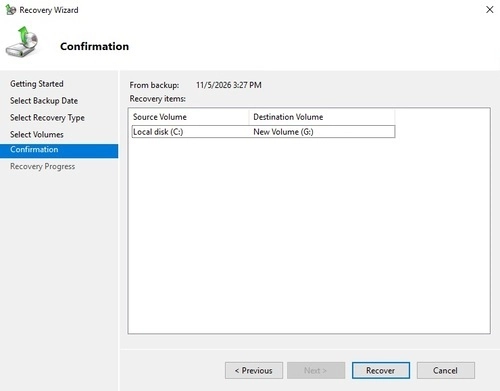The image size is (500, 391).
Task: Select the Local disk (C:) cell
Action: click(x=158, y=132)
